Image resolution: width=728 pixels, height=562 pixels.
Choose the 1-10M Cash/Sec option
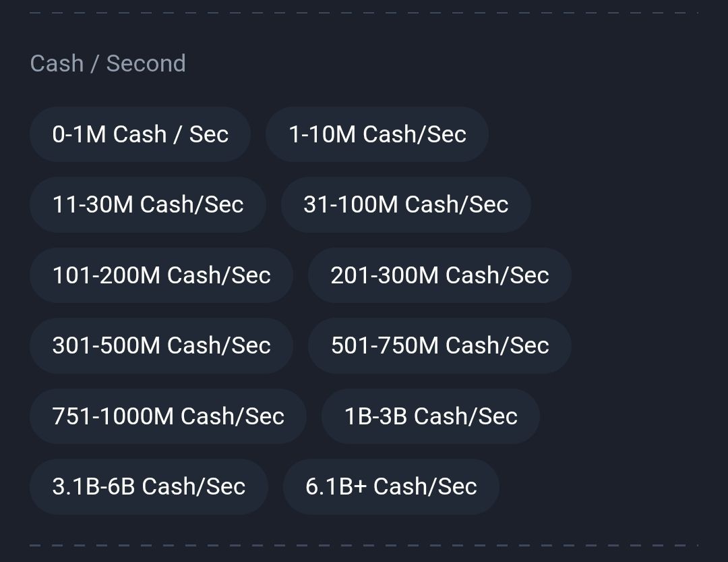point(377,134)
